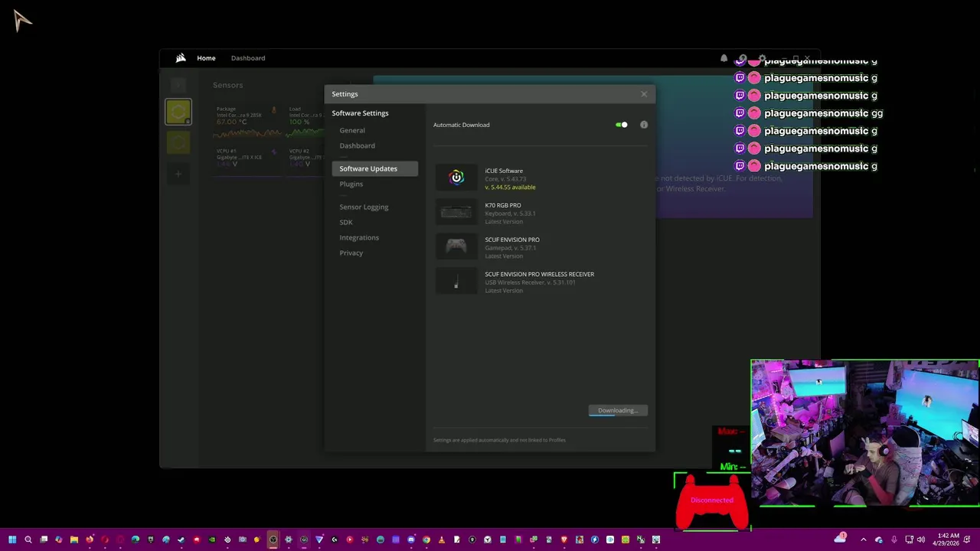Click the 'K70 RGB PRO' entry name

(503, 205)
